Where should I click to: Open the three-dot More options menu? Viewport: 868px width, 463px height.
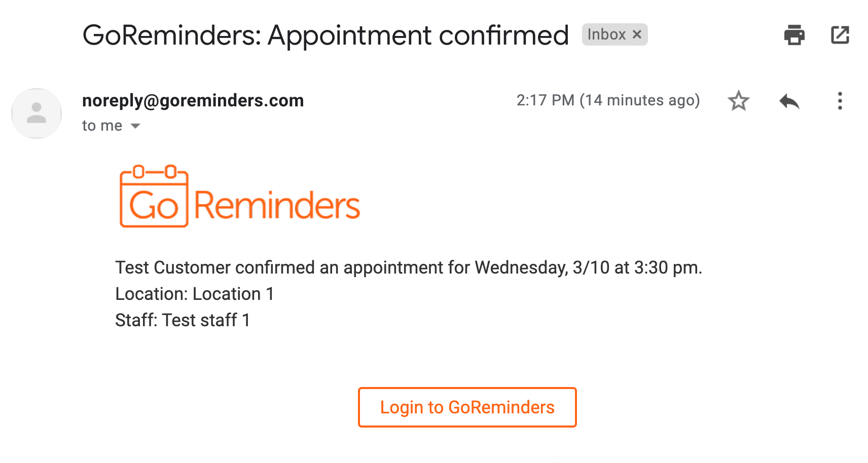[x=840, y=101]
